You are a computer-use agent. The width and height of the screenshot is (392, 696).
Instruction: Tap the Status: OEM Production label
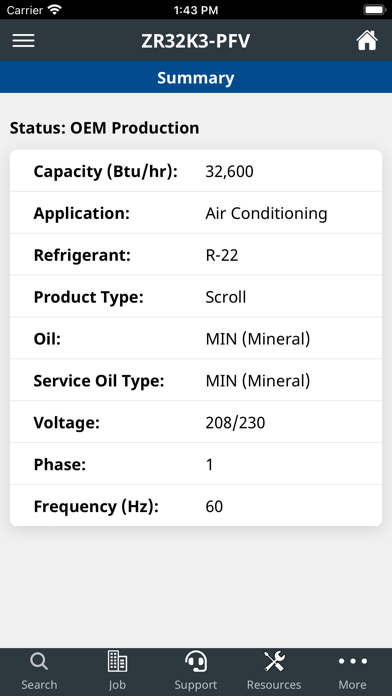point(105,128)
